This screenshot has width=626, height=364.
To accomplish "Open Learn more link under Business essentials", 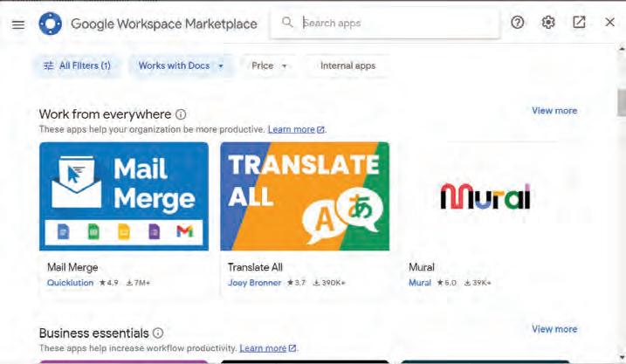I will click(x=267, y=348).
